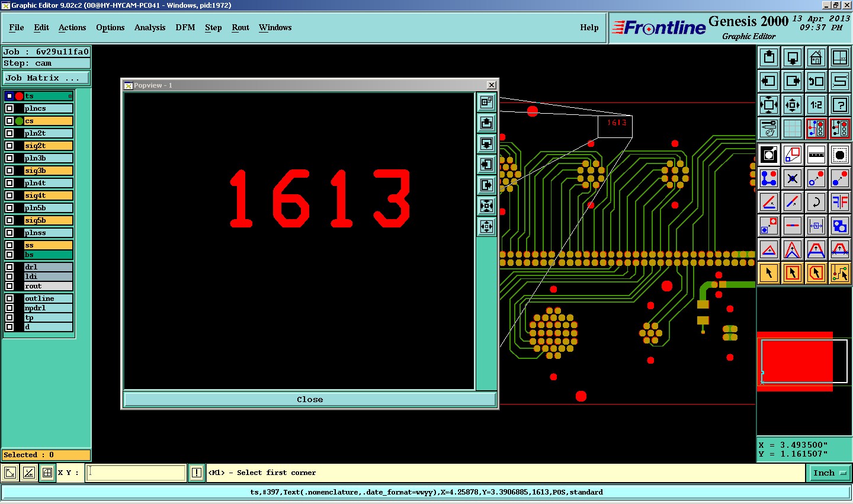Expand the ts layer options indicator
Viewport: 853px width, 504px height.
click(x=70, y=96)
